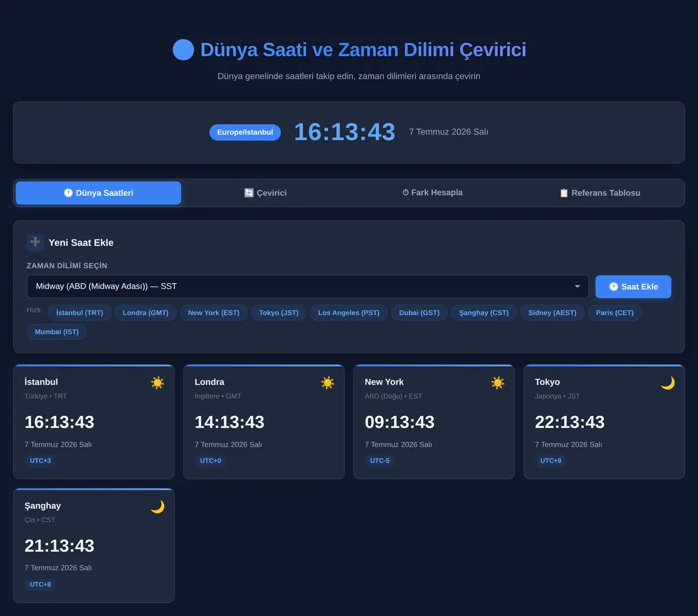The height and width of the screenshot is (616, 698).
Task: Click the 22:13:43 time on Tokyo card
Action: tap(569, 422)
